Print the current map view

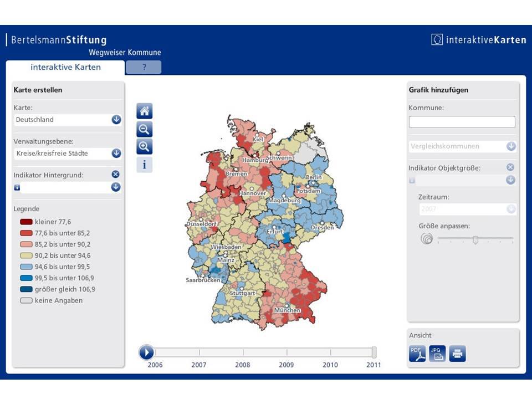click(457, 354)
